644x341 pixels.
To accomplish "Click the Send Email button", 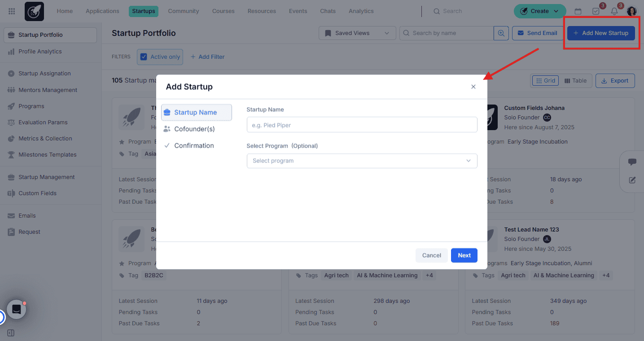I will pyautogui.click(x=538, y=33).
